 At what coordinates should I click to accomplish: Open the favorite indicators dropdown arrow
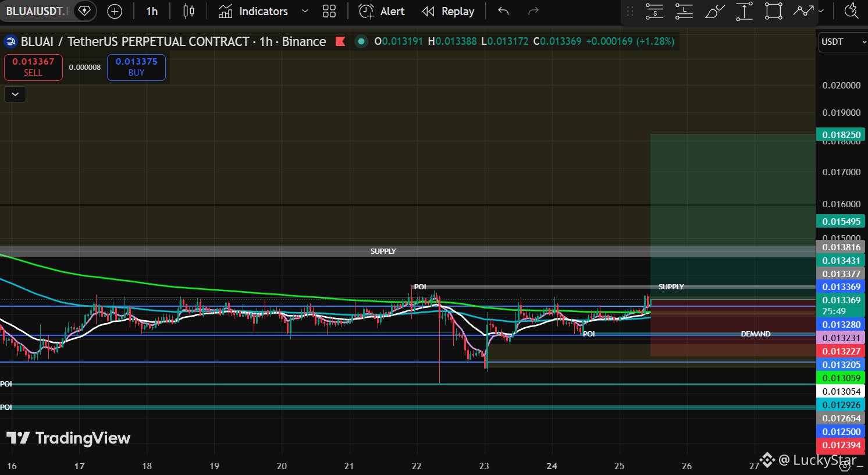tap(305, 11)
